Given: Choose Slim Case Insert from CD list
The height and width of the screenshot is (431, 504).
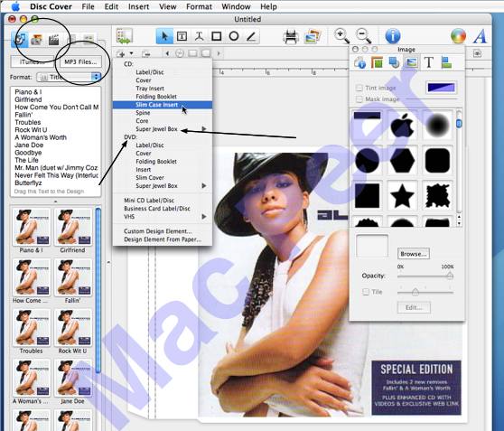Looking at the screenshot, I should pos(163,105).
